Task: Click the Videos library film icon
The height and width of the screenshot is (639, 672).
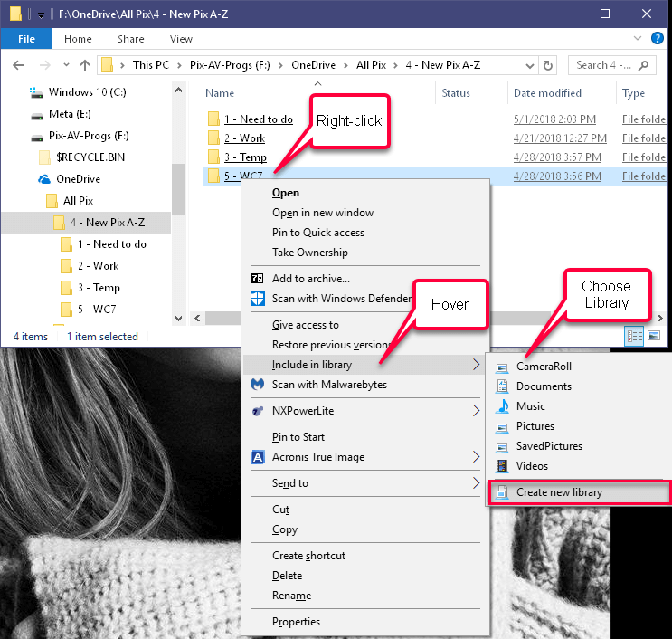Action: (x=502, y=466)
